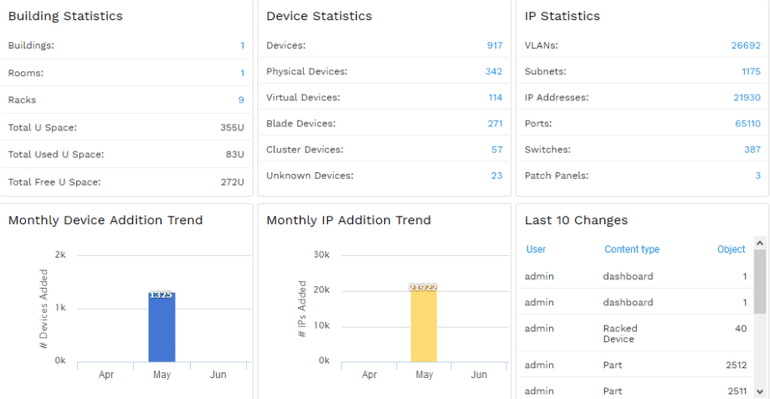Screen dimensions: 770x399
Task: Click the blue May devices bar
Action: pyautogui.click(x=162, y=327)
